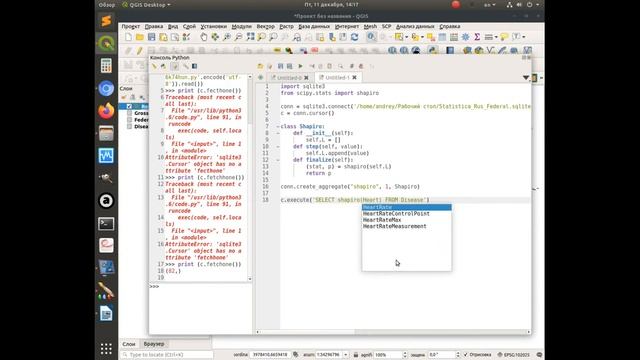
Task: Click the console Help icon
Action: (195, 66)
